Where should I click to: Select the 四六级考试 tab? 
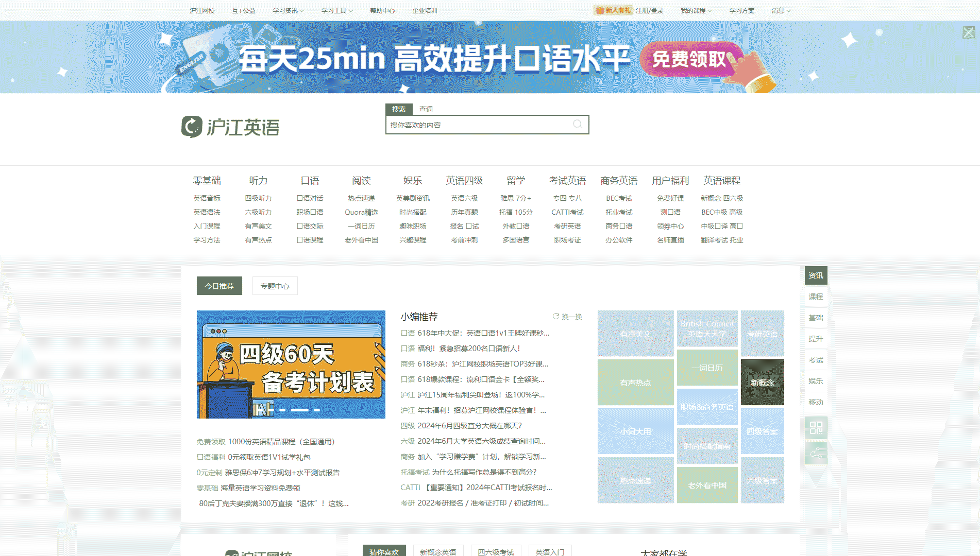(496, 551)
